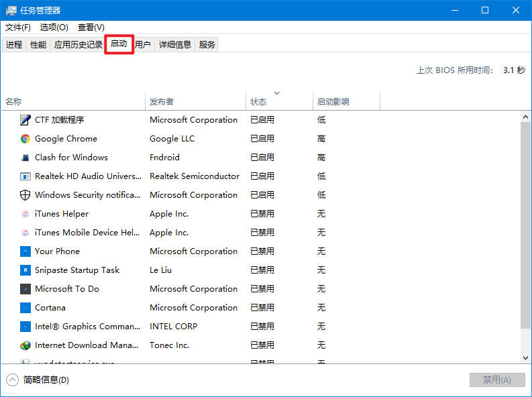Viewport: 532px width, 397px height.
Task: Open the 文件(F) menu
Action: pyautogui.click(x=17, y=27)
